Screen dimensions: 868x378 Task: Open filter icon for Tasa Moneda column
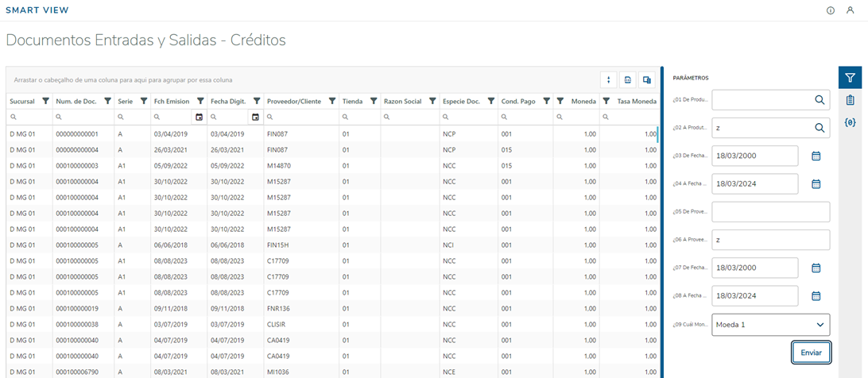point(606,102)
